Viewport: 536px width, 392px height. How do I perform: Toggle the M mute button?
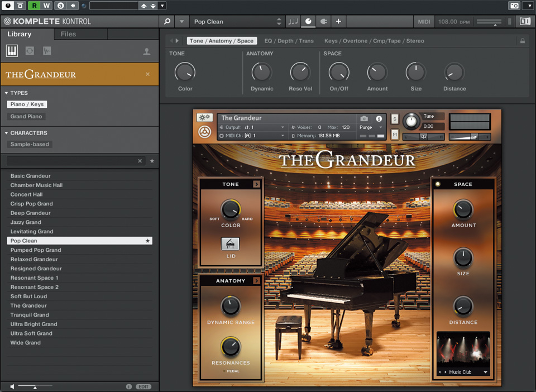395,135
